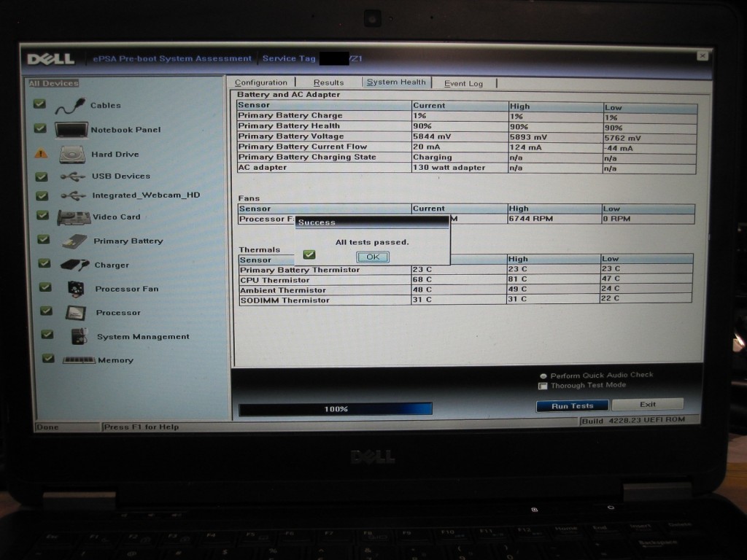Click the Service Tag header text
The width and height of the screenshot is (747, 560).
289,58
